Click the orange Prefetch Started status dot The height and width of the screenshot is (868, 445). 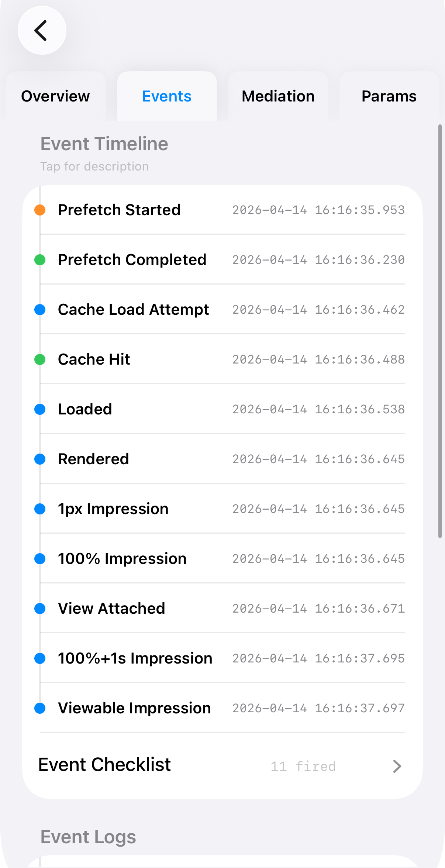coord(40,210)
